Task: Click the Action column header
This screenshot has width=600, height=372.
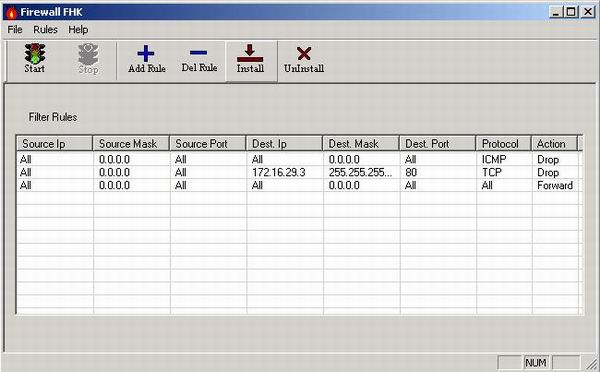Action: point(554,144)
